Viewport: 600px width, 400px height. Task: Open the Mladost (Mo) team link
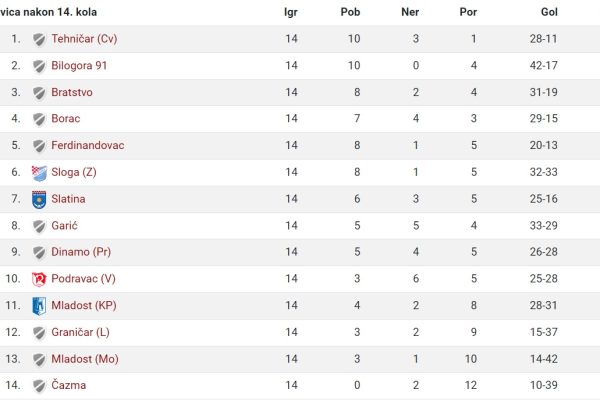coord(85,359)
